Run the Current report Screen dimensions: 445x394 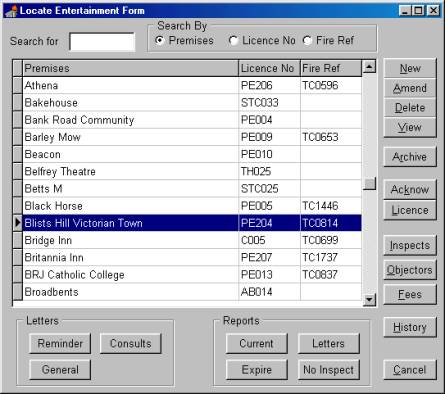257,343
